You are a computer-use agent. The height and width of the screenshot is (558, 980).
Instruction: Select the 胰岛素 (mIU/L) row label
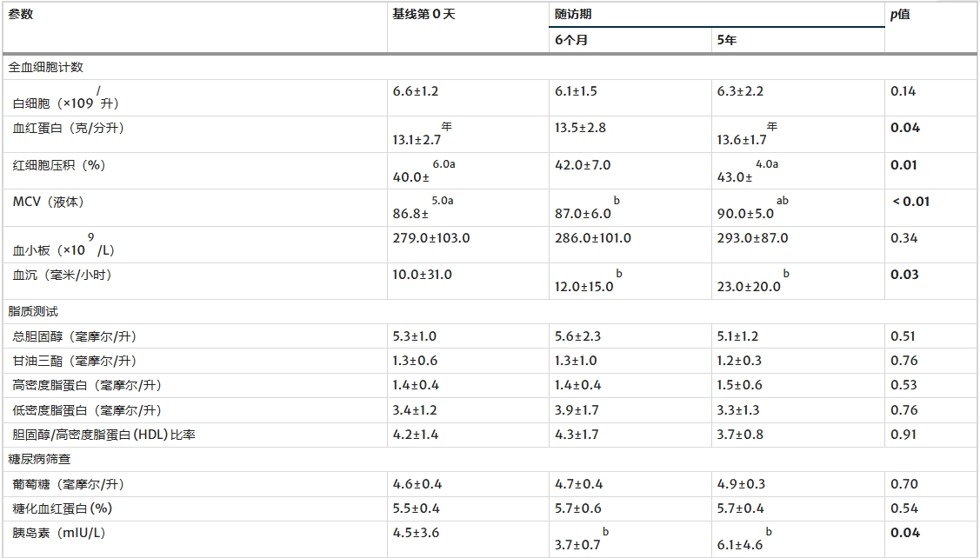[x=59, y=533]
